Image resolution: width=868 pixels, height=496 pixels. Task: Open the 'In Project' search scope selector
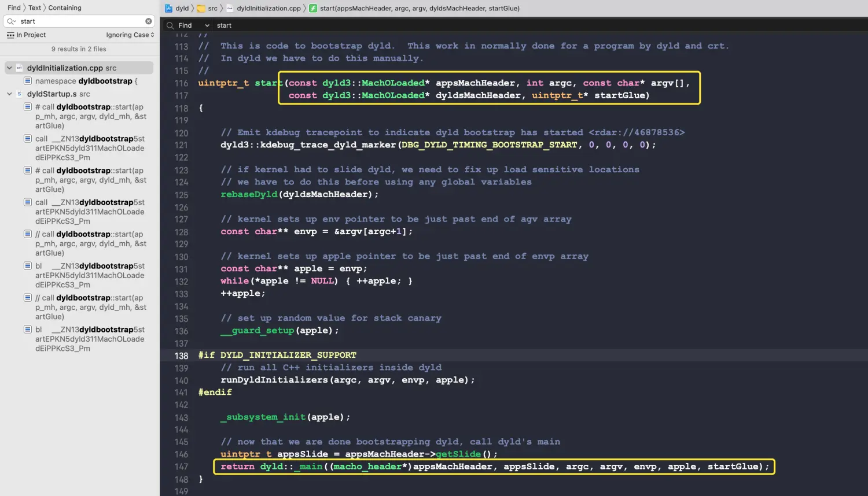[x=27, y=35]
